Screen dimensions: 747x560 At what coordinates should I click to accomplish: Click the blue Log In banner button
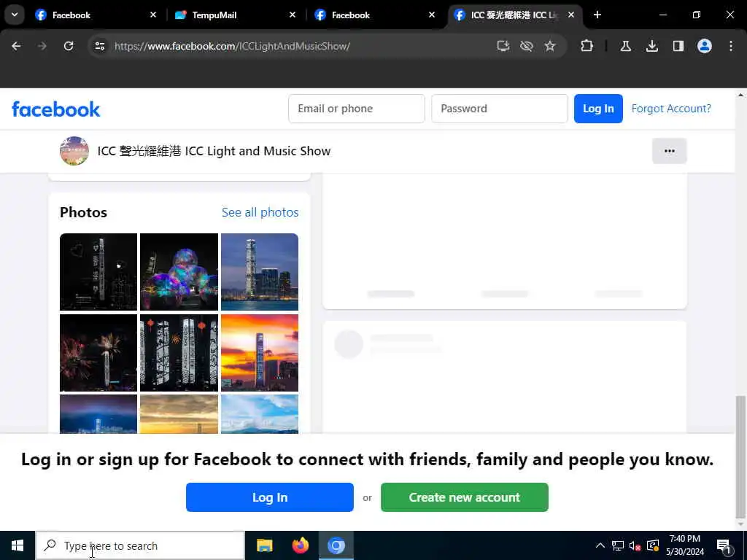(270, 497)
